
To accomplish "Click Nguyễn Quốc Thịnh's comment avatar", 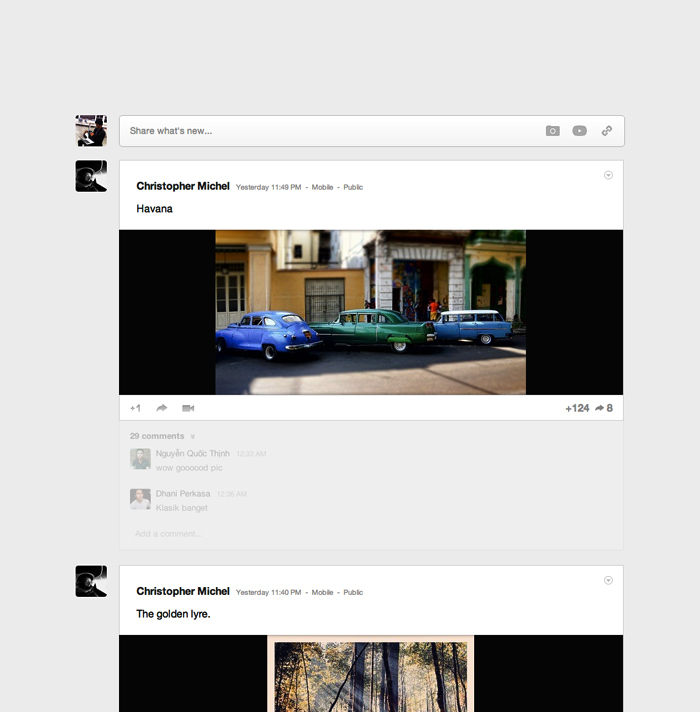I will [140, 459].
